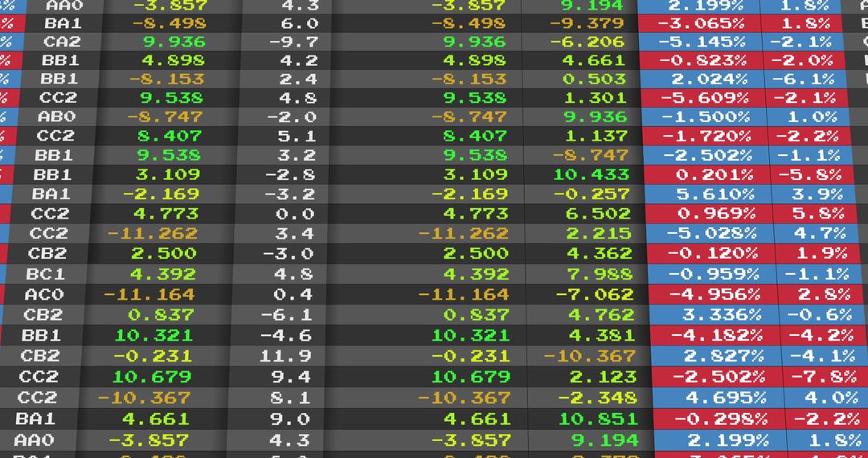868x458 pixels.
Task: Click the -9.379 value
Action: coord(587,24)
